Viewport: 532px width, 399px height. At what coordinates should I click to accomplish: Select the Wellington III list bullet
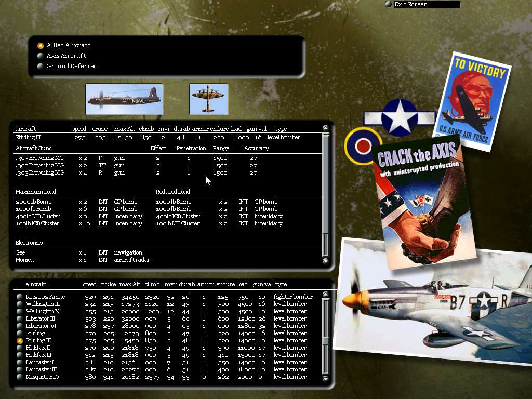[20, 304]
